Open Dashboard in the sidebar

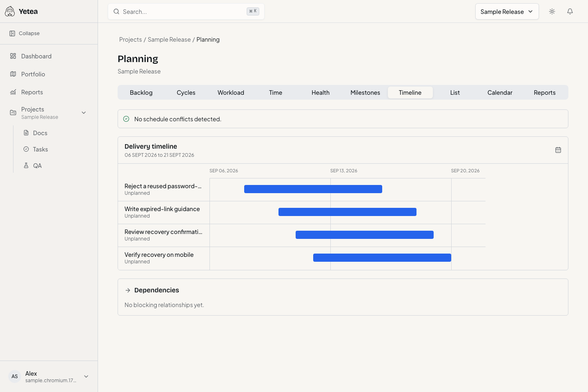tap(49, 56)
